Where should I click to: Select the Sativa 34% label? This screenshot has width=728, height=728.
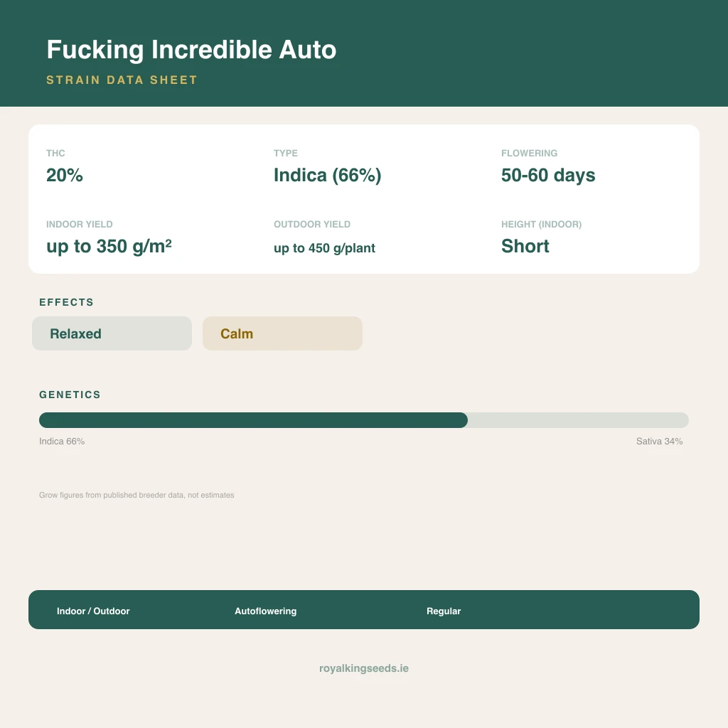click(659, 441)
